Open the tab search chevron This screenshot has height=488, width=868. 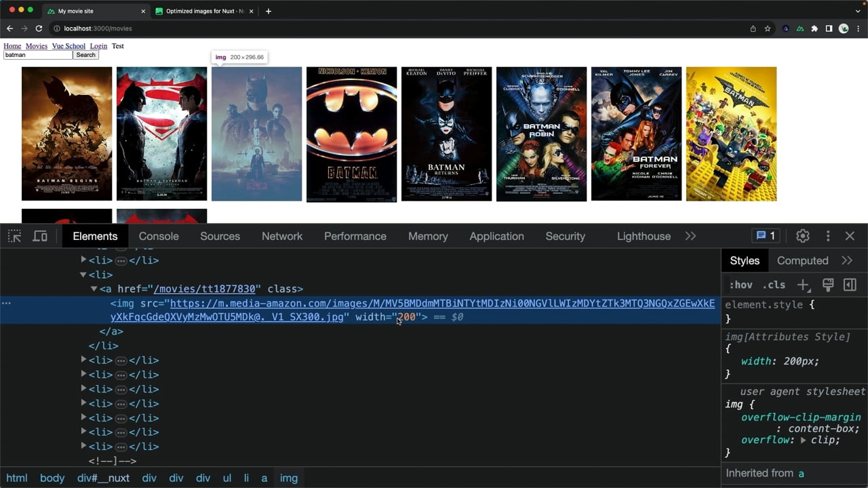858,11
